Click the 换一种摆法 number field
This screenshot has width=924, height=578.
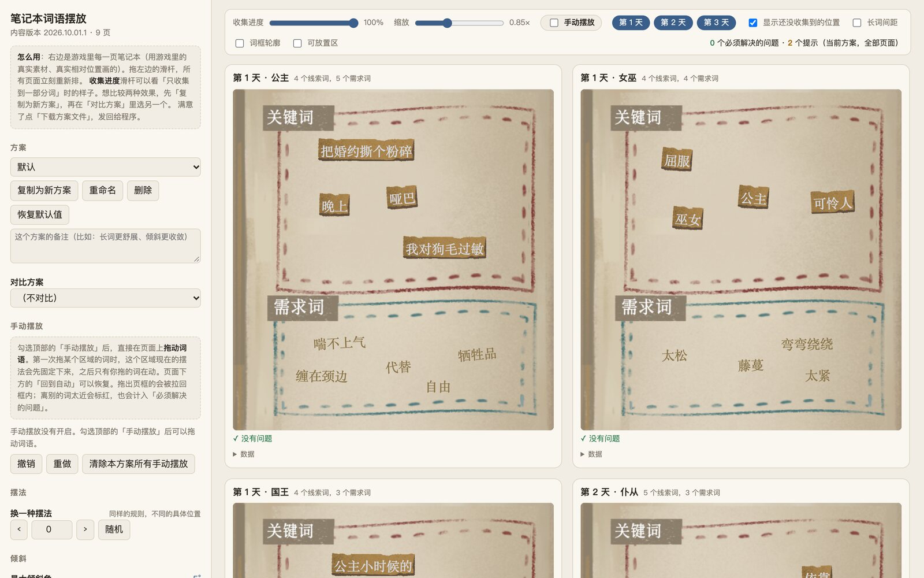(x=51, y=529)
